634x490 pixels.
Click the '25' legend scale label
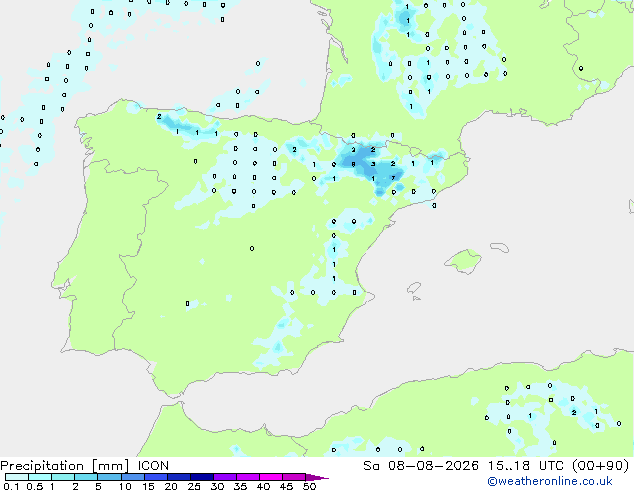pyautogui.click(x=194, y=486)
